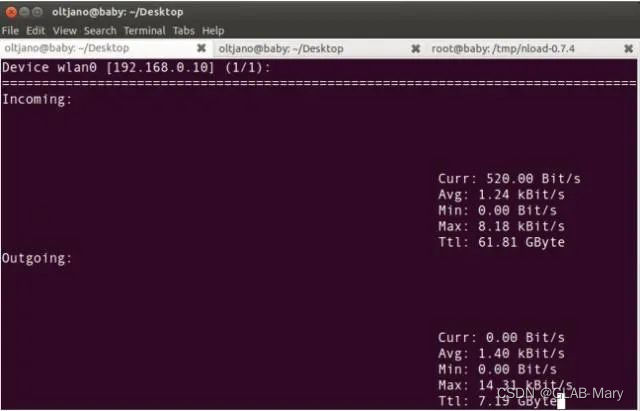Close the terminal window with red button

(11, 12)
